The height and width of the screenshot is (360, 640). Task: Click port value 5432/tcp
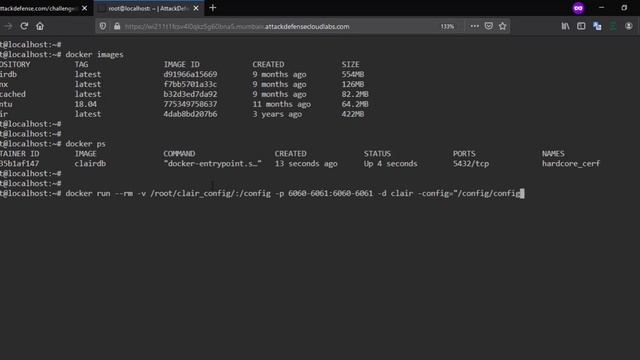[471, 164]
